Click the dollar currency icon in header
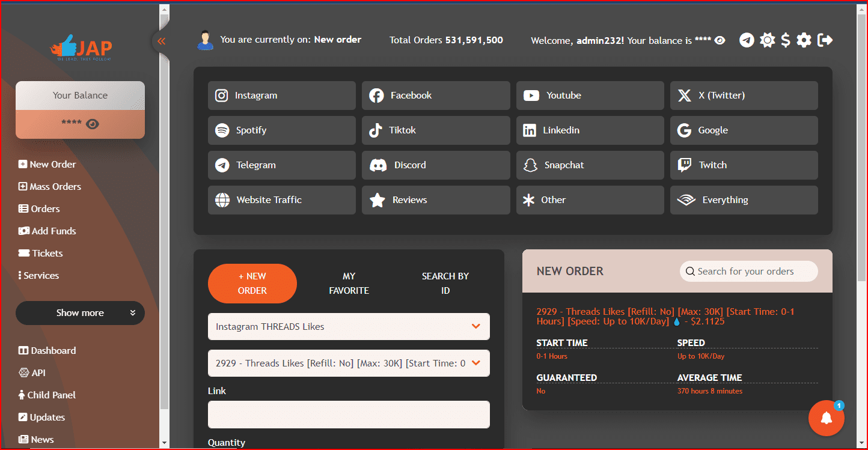The width and height of the screenshot is (868, 450). click(x=785, y=40)
